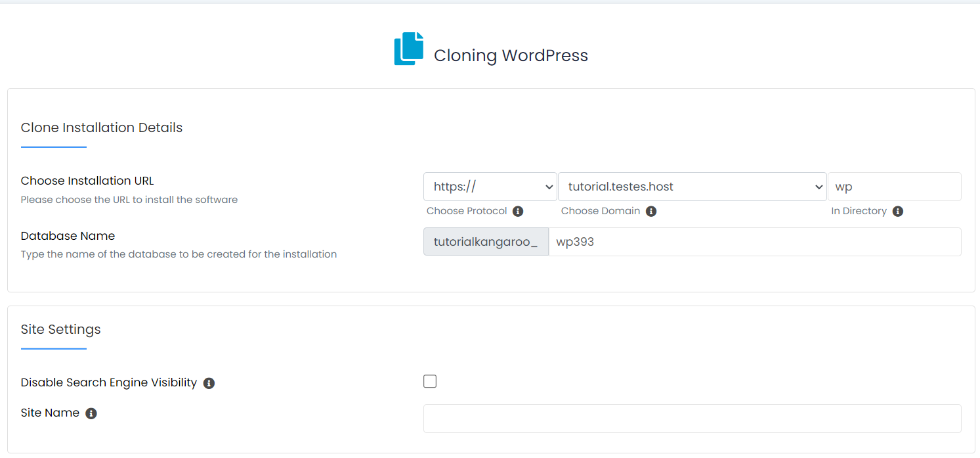Click info icon beside Disable Search Engine Visibility
The image size is (980, 458).
[x=209, y=383]
